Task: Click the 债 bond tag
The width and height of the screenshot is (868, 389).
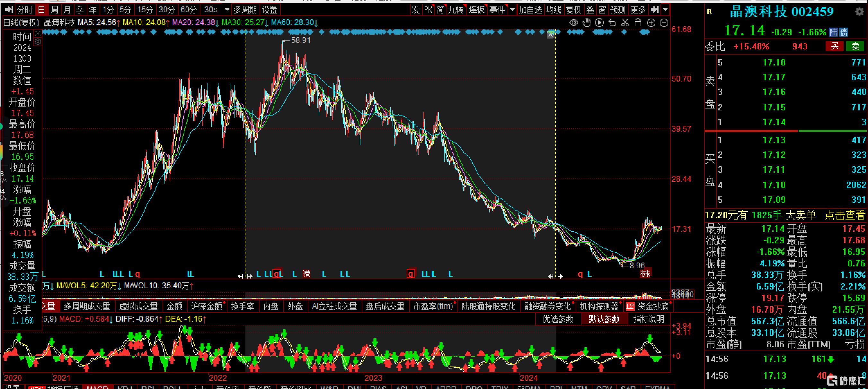Action: pos(843,32)
